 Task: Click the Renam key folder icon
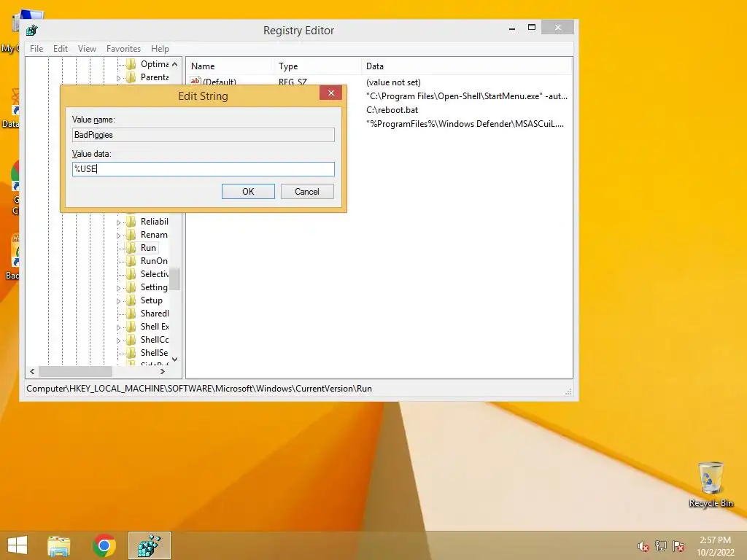(x=131, y=235)
